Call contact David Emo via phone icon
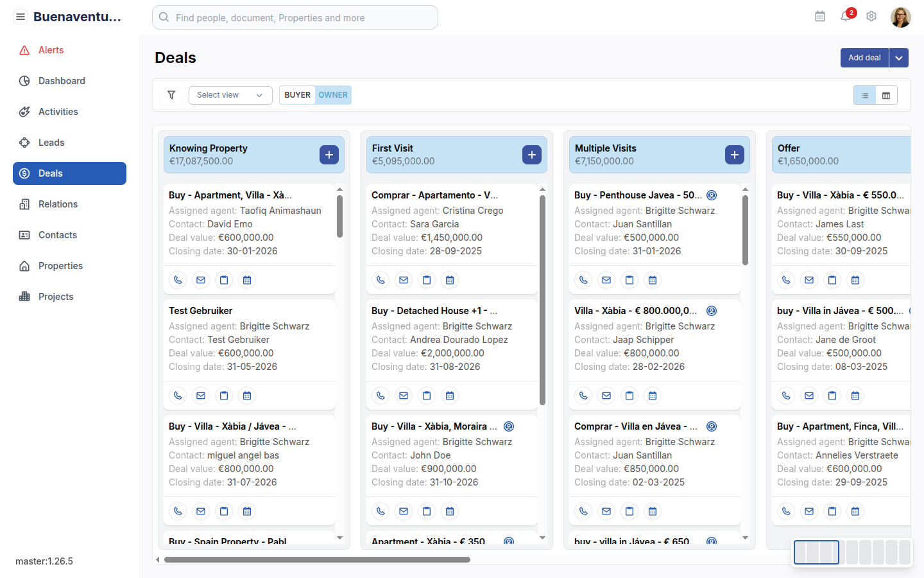Image resolution: width=924 pixels, height=578 pixels. (178, 280)
